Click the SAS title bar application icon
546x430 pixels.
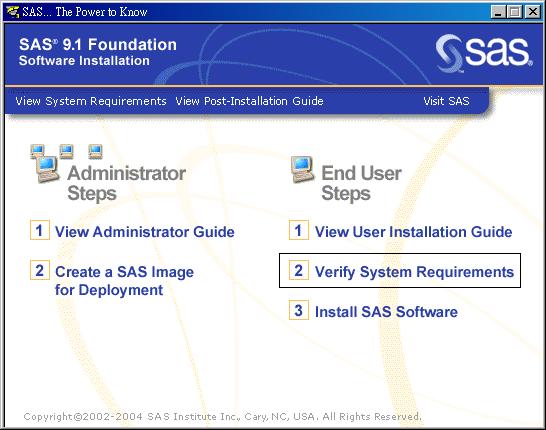[13, 12]
